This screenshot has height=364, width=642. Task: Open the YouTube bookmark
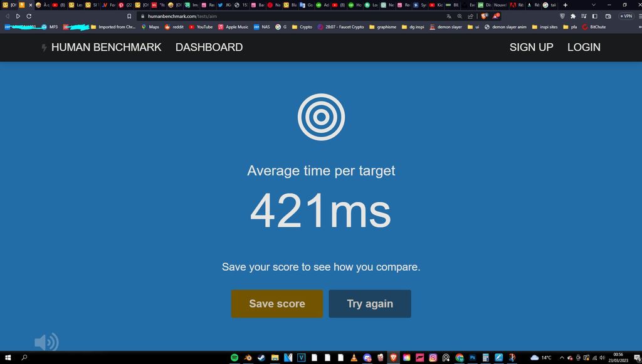tap(201, 27)
